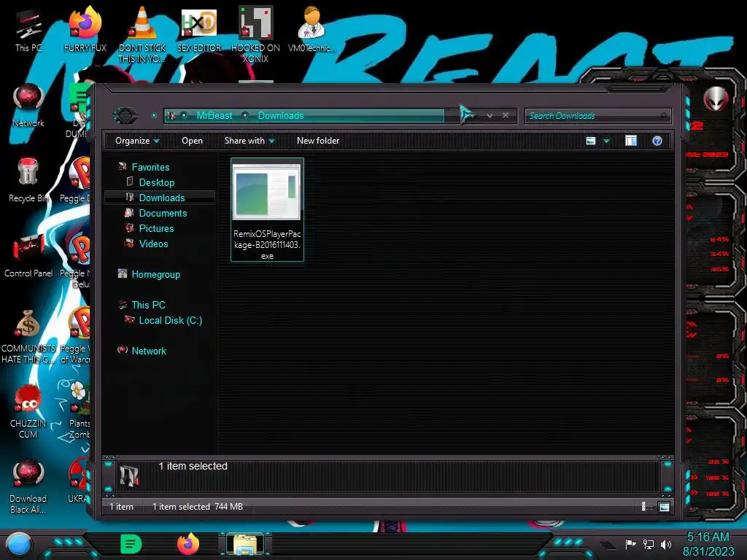Select the money bag COMMUNISTS HATE icon
This screenshot has width=747, height=560.
click(28, 336)
